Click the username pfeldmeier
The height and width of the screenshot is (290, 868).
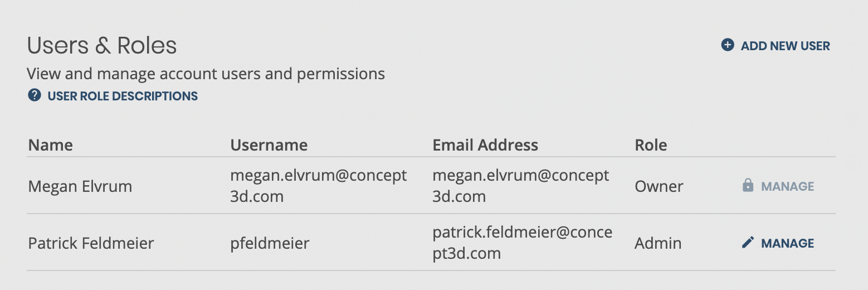point(270,243)
